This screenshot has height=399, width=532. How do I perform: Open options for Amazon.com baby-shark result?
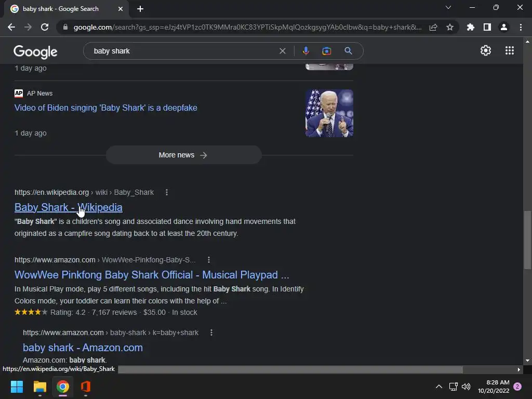coord(211,333)
